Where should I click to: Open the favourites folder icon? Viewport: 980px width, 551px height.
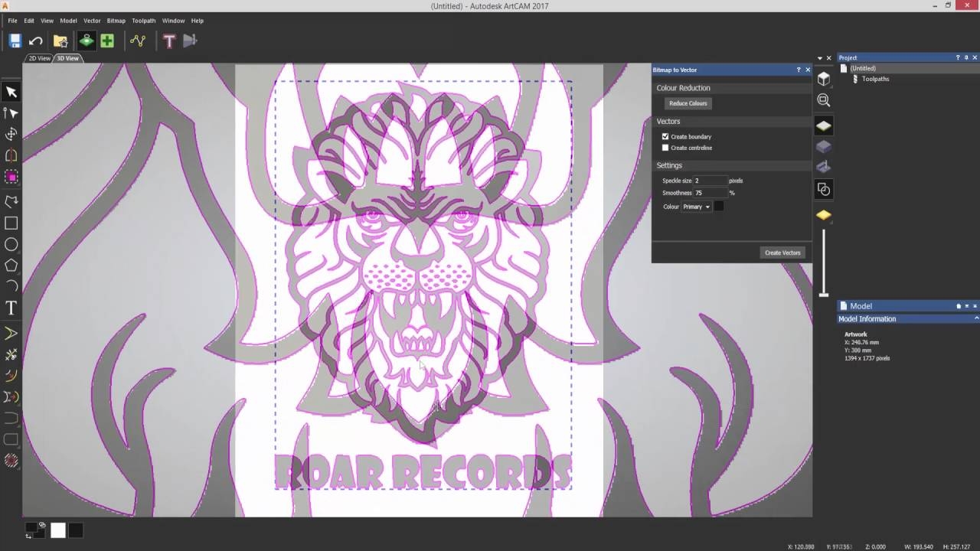60,41
